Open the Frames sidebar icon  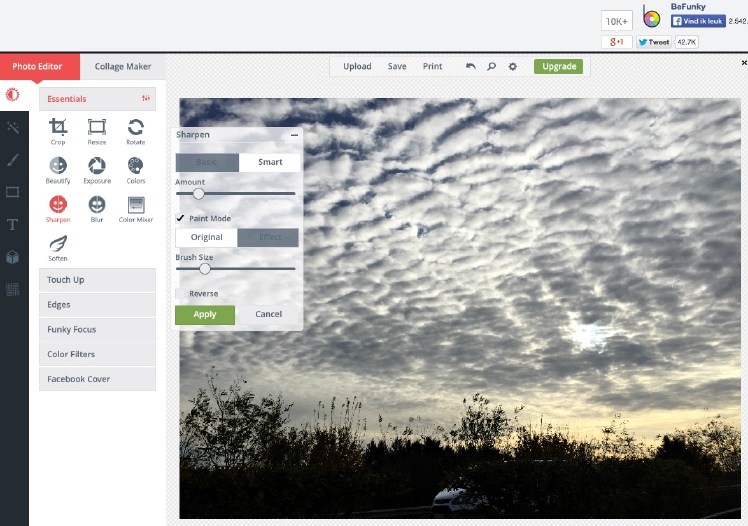[x=12, y=192]
